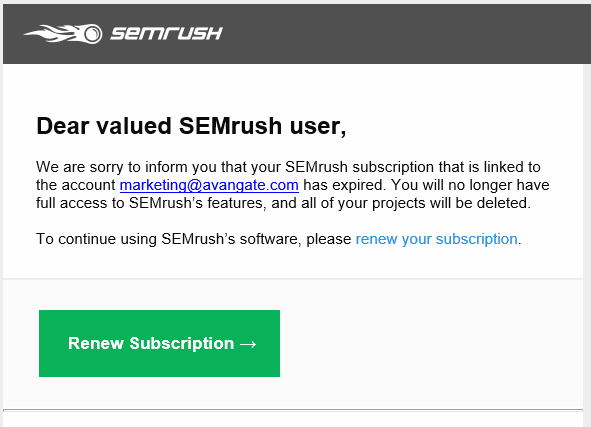
Task: Click the SEMrush fireball logo icon
Action: click(63, 34)
